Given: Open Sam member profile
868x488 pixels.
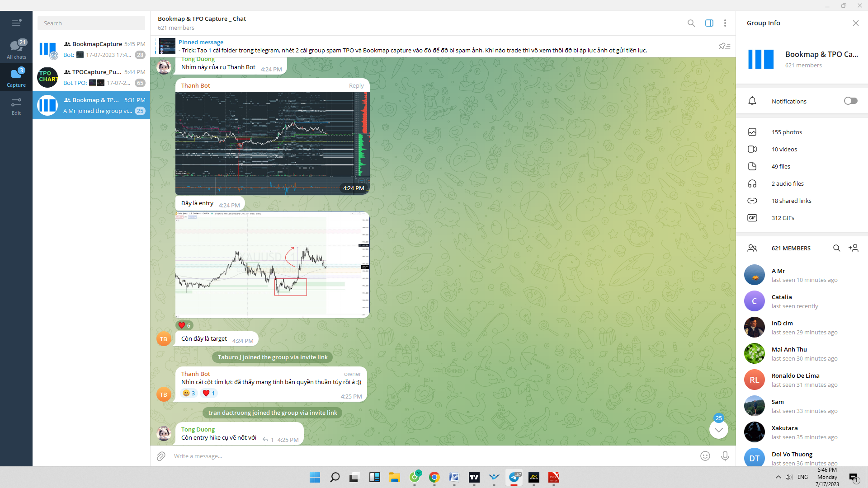Looking at the screenshot, I should click(x=802, y=406).
